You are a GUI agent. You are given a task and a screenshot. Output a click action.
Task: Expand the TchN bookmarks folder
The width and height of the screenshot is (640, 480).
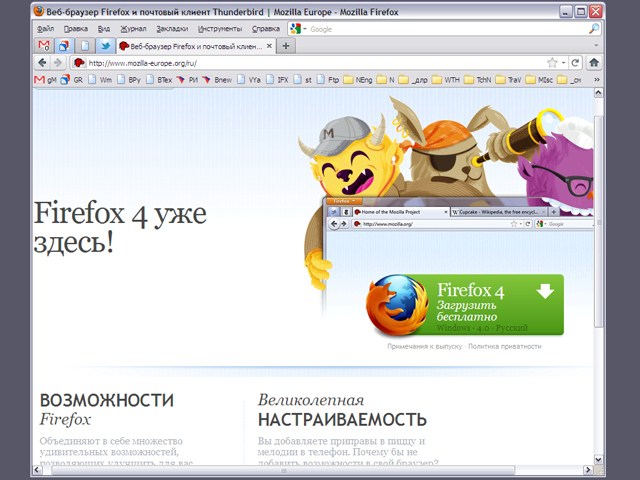coord(478,80)
